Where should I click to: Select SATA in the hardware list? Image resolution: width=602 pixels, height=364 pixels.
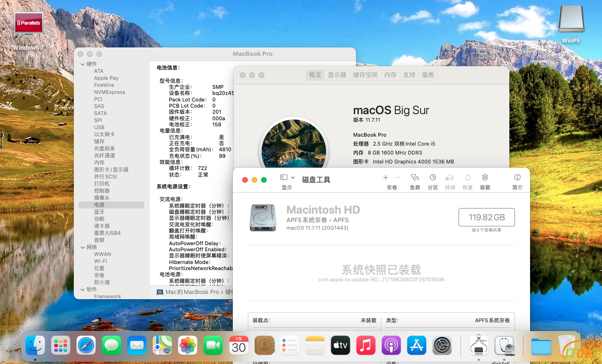click(100, 114)
